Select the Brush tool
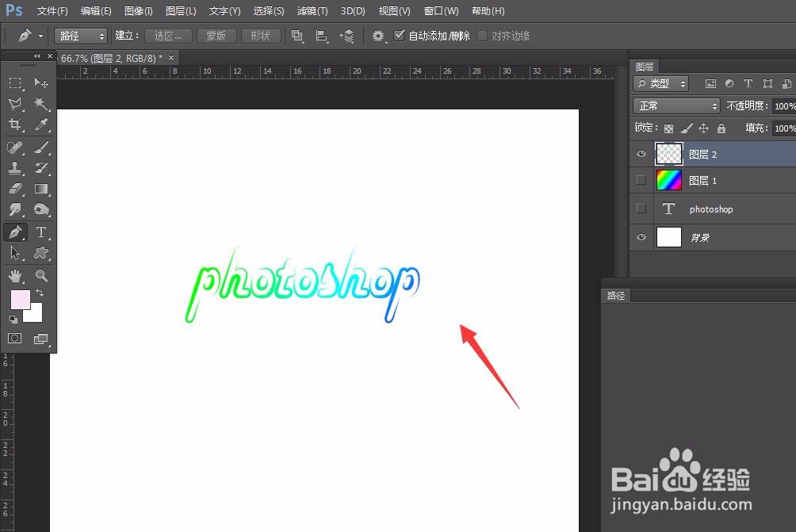796x532 pixels. [x=41, y=147]
